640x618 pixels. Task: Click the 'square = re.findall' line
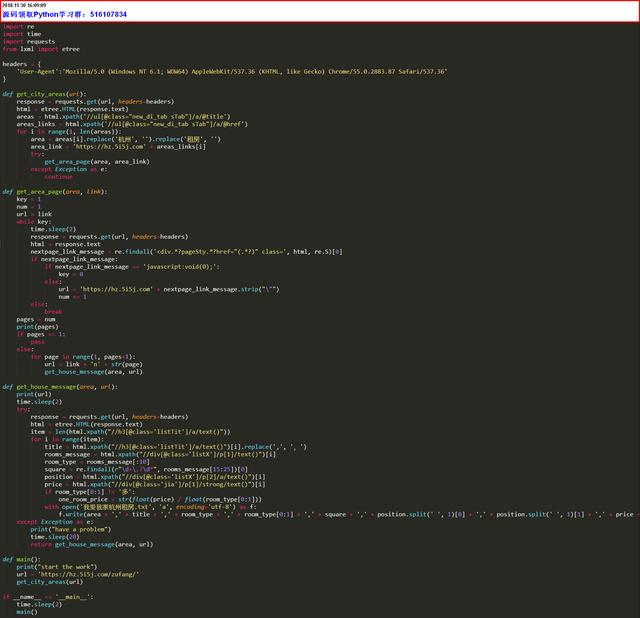pyautogui.click(x=146, y=469)
